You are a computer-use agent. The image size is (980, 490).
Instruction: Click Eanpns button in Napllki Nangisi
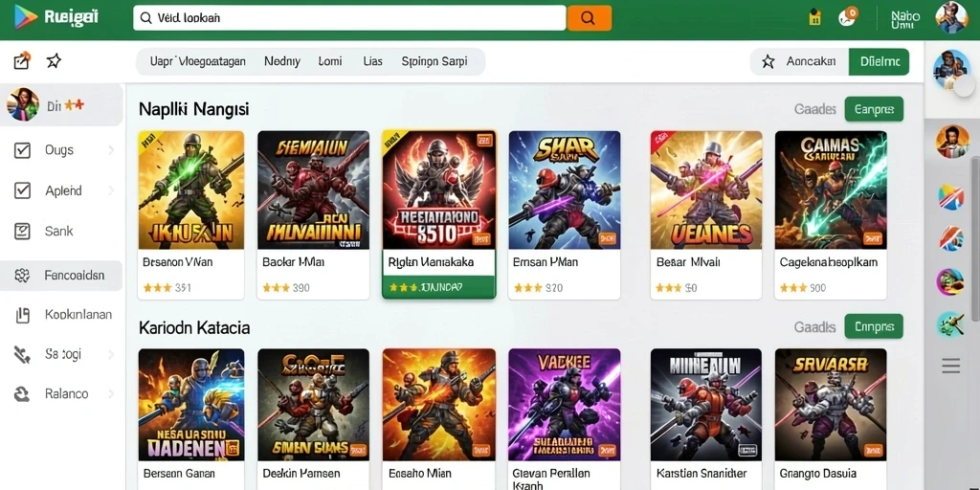pyautogui.click(x=874, y=109)
